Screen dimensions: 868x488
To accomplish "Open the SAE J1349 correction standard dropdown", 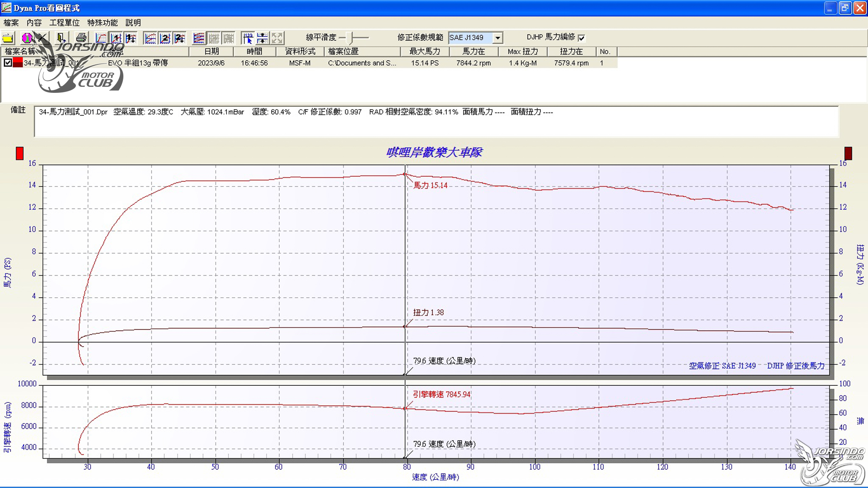I will coord(498,38).
